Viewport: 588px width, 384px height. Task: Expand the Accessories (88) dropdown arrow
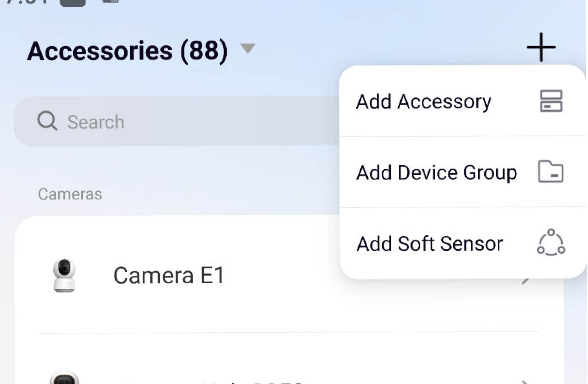tap(248, 49)
